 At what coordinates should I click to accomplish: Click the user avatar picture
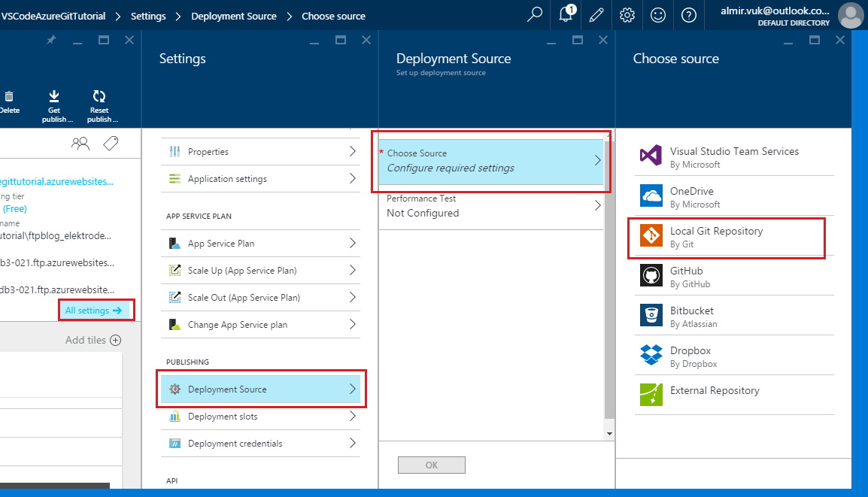click(x=851, y=15)
